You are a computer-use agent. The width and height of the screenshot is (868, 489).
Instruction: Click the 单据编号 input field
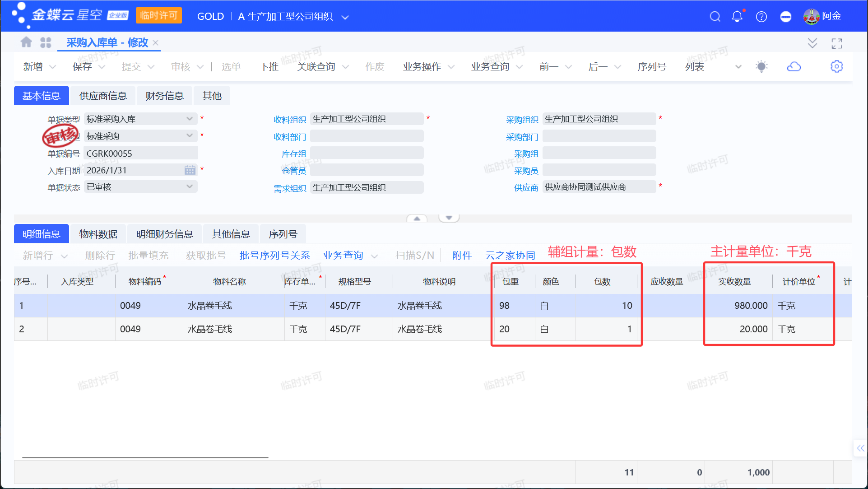[140, 154]
